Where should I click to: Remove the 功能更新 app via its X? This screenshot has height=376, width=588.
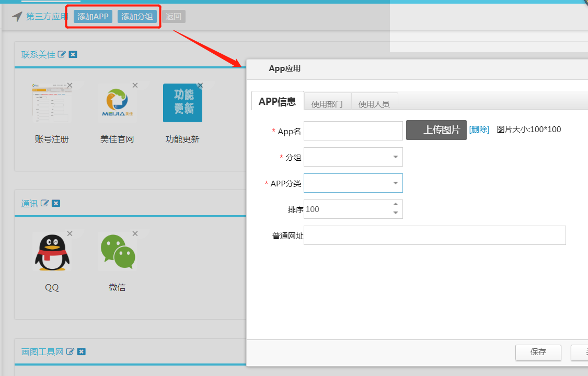point(200,85)
